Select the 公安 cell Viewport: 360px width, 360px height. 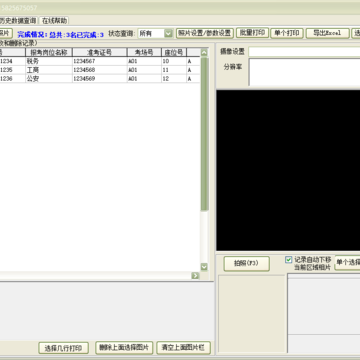tap(49, 79)
